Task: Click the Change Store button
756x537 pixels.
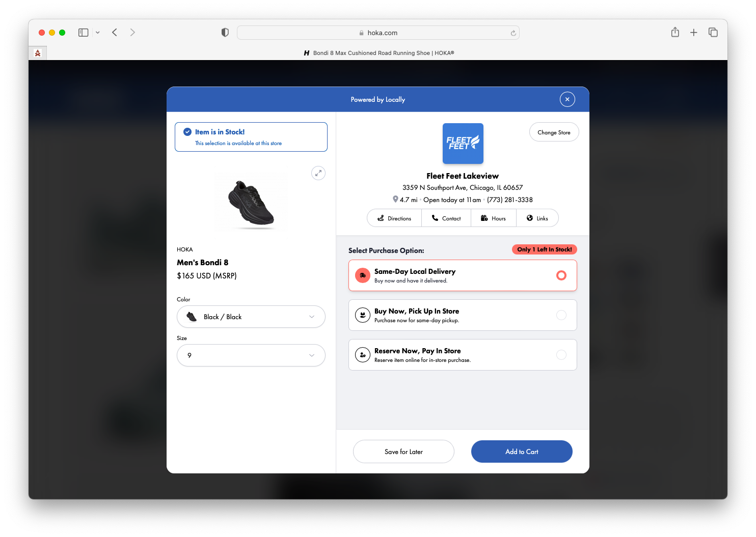Action: click(x=554, y=132)
